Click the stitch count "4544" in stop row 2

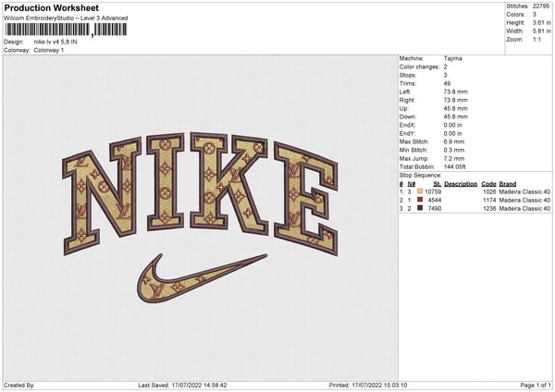click(435, 201)
